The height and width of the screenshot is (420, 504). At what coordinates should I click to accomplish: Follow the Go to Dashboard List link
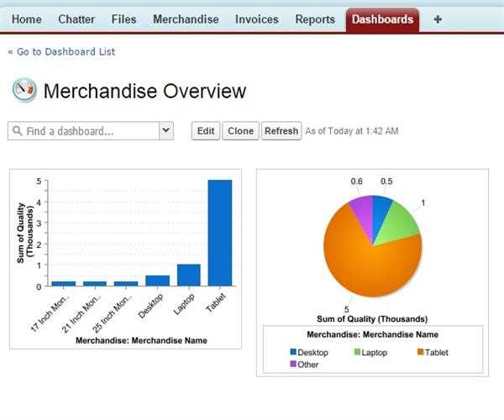click(61, 51)
